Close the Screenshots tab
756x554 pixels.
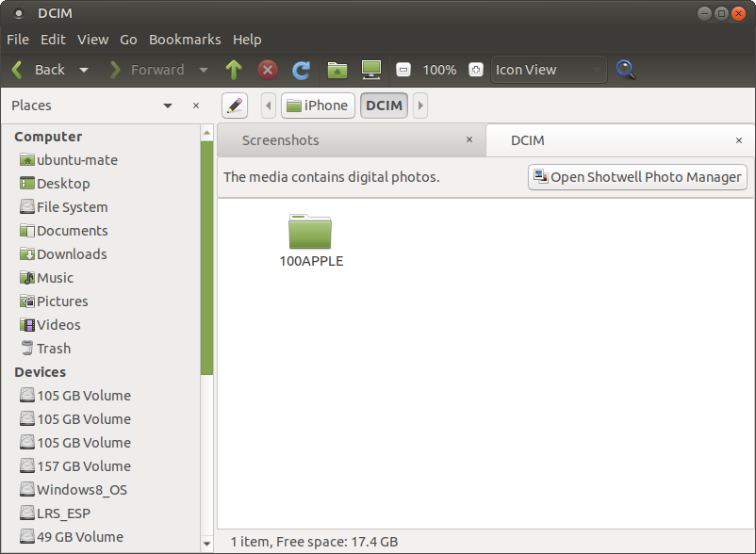tap(469, 139)
